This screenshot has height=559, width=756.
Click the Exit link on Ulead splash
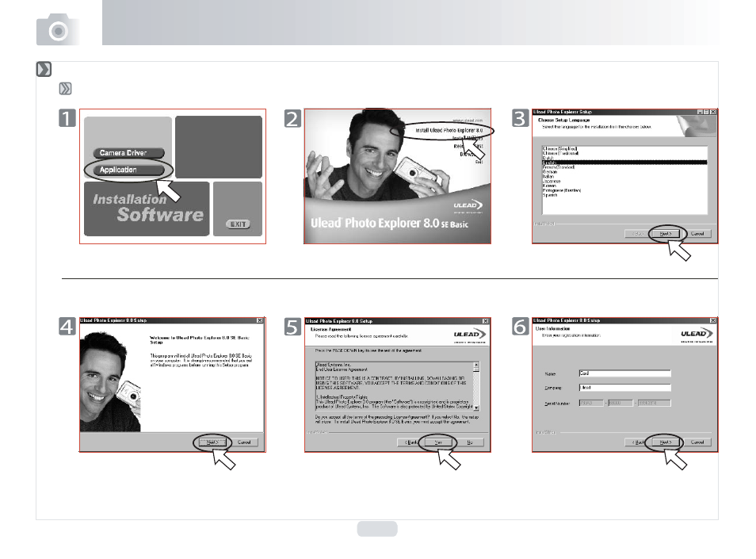(479, 162)
